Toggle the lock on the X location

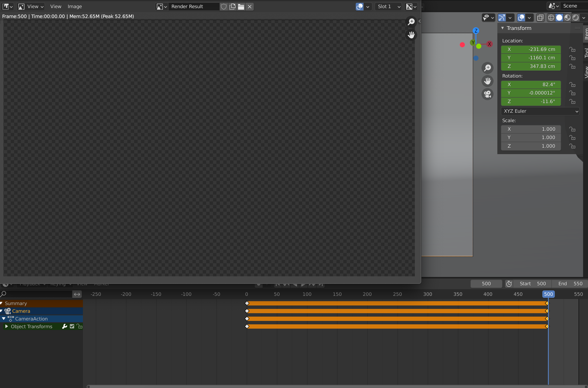tap(573, 49)
